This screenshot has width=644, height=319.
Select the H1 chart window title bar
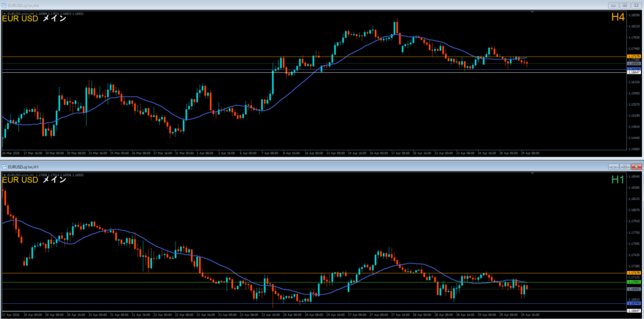[252, 167]
